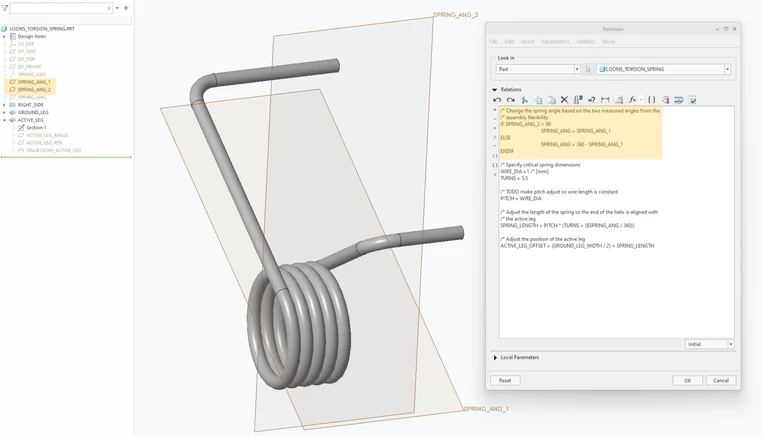Insert parameter name from list brackets icon
Image resolution: width=762 pixels, height=436 pixels.
tap(652, 100)
